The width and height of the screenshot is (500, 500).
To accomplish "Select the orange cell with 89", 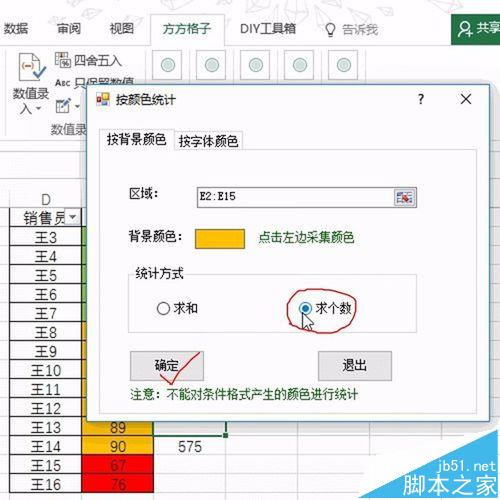I will click(x=117, y=428).
